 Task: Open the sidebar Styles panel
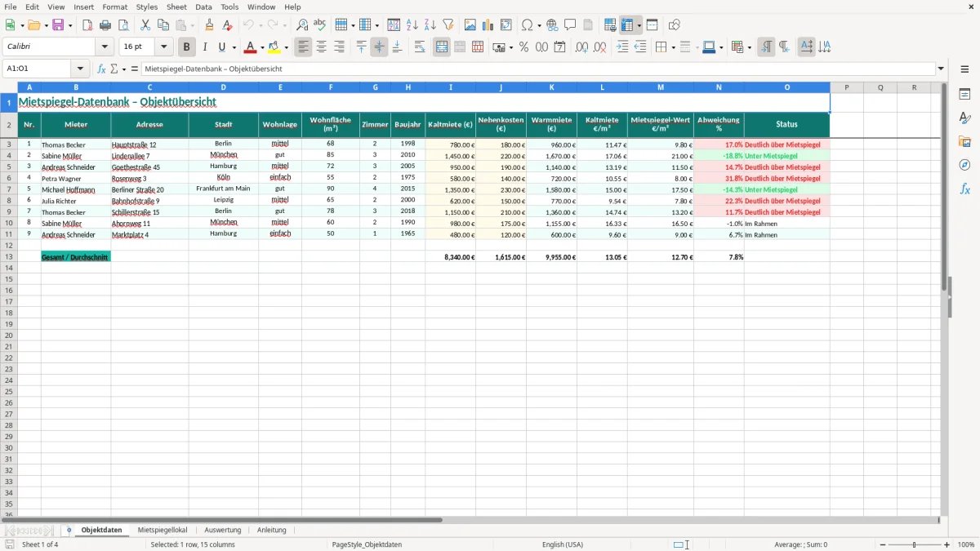click(964, 118)
